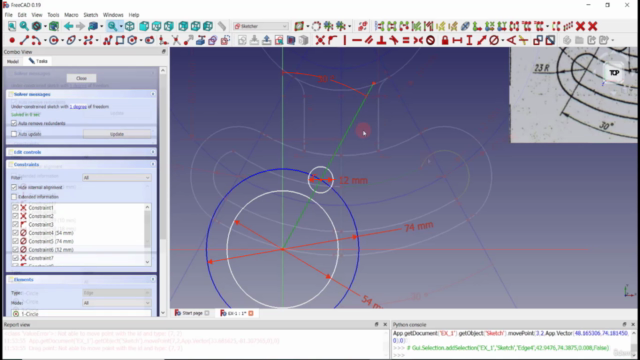
Task: Select the Create arc tool
Action: point(36,40)
